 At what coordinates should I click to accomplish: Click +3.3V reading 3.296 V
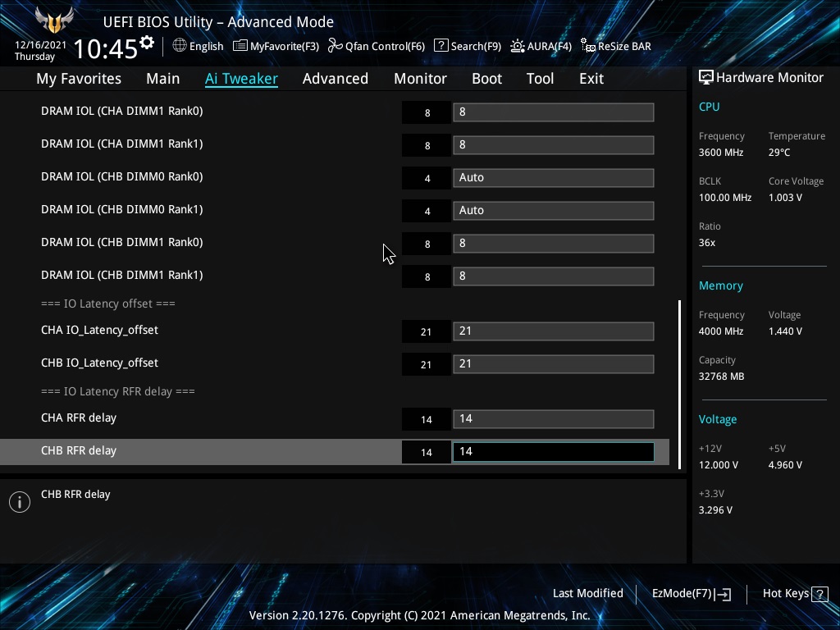[x=715, y=509]
